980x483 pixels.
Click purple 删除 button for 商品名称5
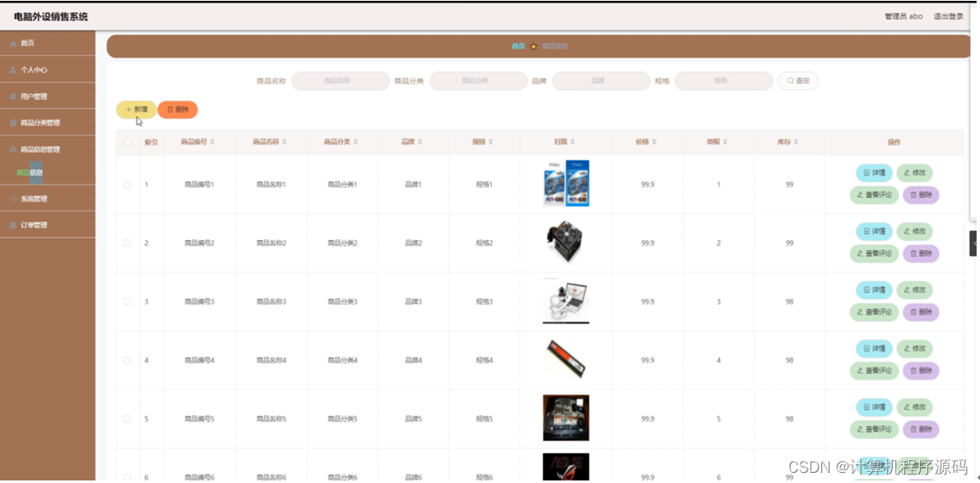tap(921, 430)
